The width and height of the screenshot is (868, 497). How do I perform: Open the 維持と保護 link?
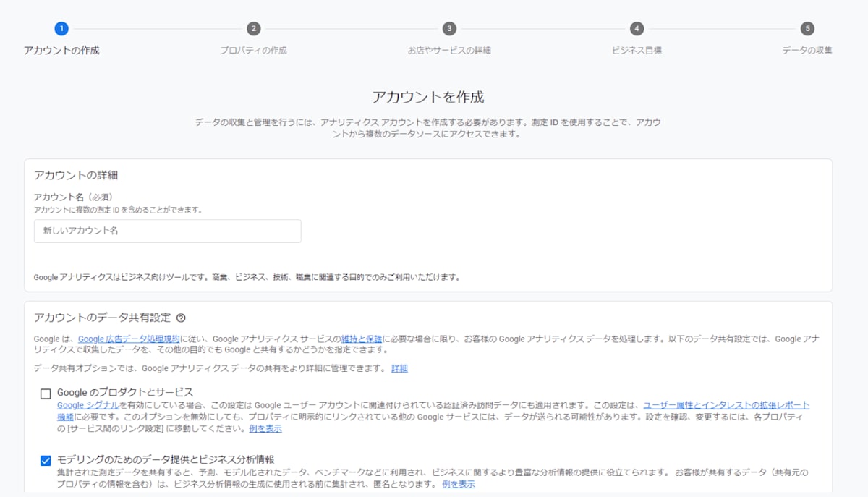tap(362, 339)
